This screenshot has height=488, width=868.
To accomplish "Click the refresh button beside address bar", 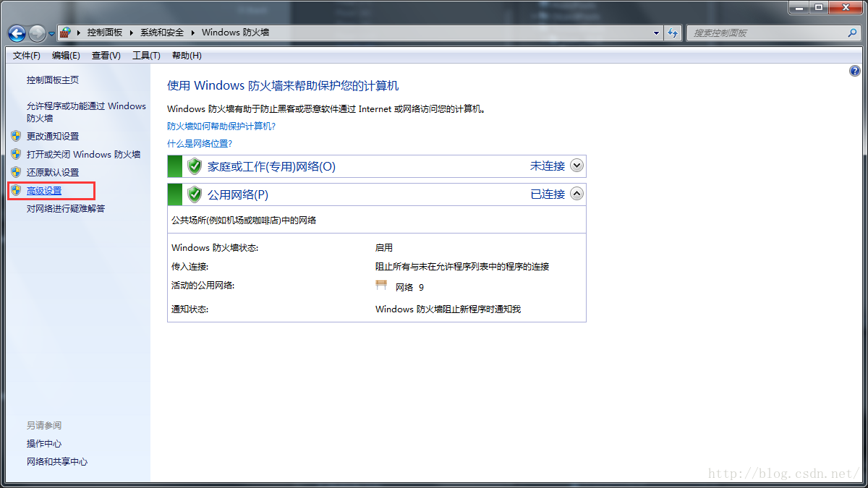I will [673, 33].
